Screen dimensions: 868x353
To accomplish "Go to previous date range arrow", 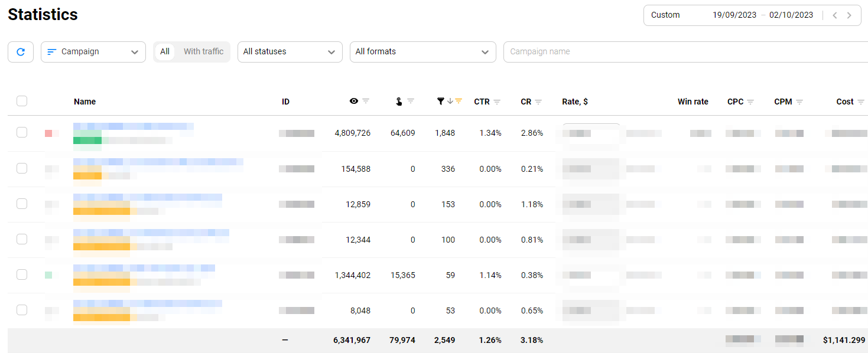I will pyautogui.click(x=835, y=15).
